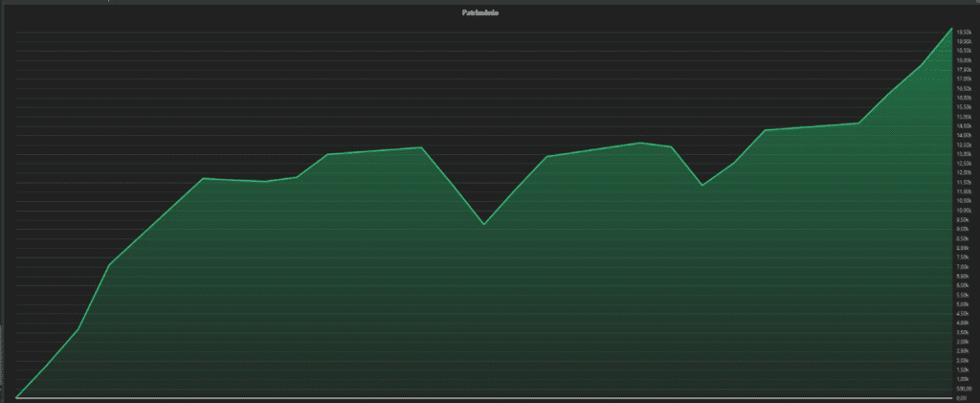Click the second dip point right of center
980x403 pixels.
pyautogui.click(x=702, y=185)
